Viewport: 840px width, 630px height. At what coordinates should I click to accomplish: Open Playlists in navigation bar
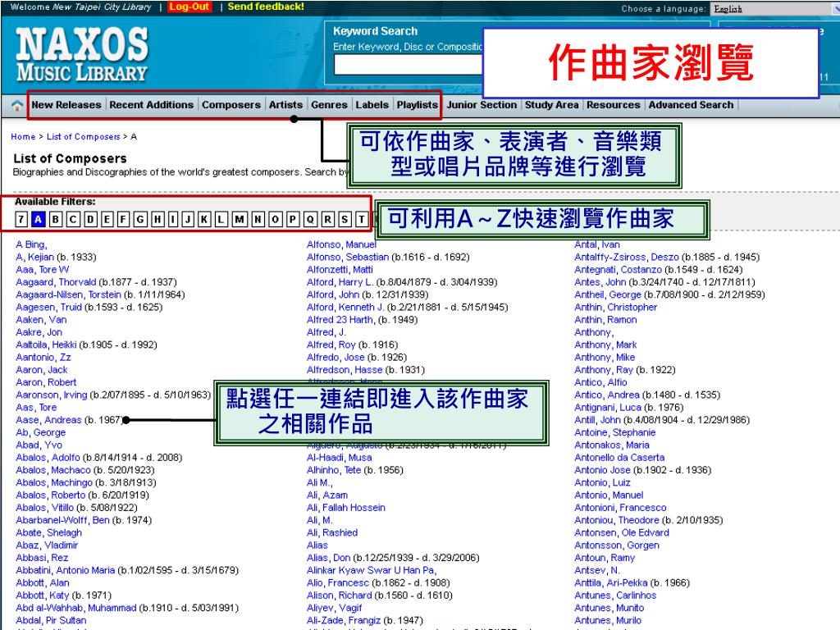pos(418,105)
